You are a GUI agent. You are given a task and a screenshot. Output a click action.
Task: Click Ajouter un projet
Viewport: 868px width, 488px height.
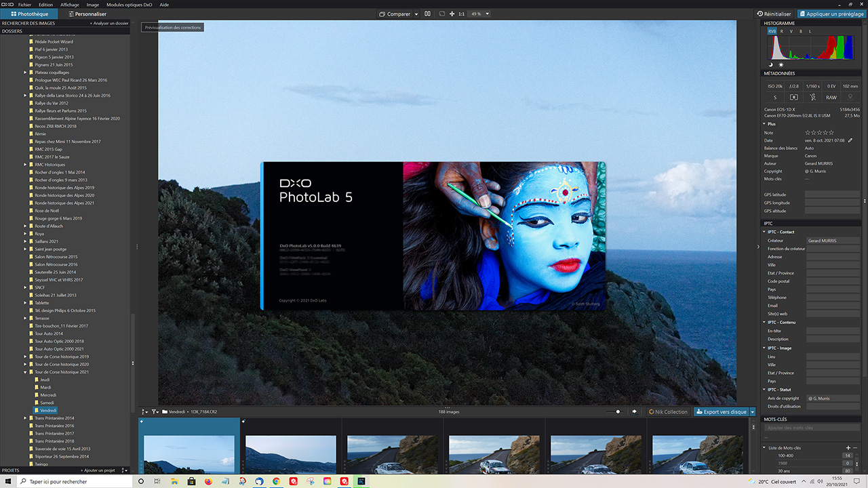pos(97,470)
